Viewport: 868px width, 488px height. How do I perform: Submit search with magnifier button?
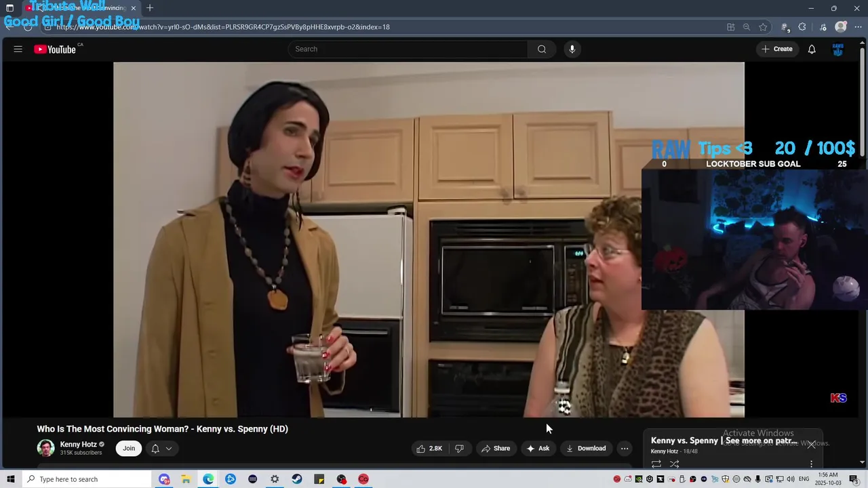[x=542, y=49]
